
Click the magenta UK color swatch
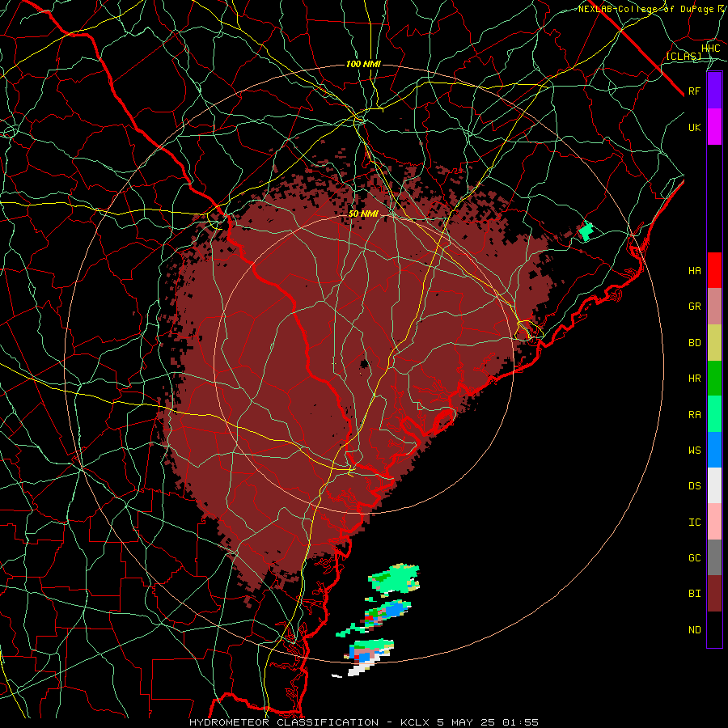[714, 127]
